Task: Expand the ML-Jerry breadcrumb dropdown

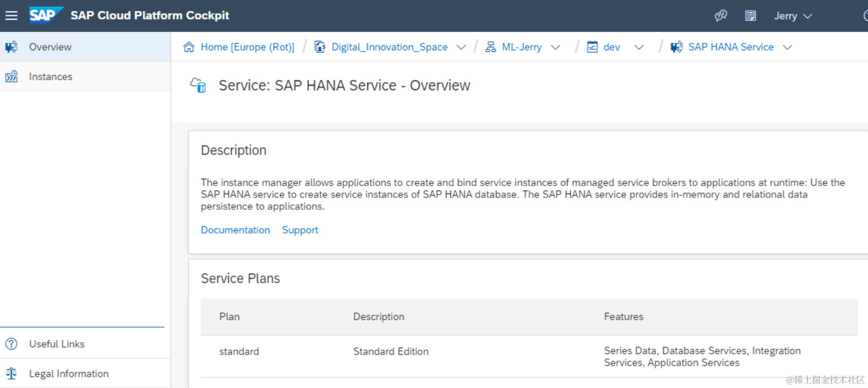Action: point(555,47)
